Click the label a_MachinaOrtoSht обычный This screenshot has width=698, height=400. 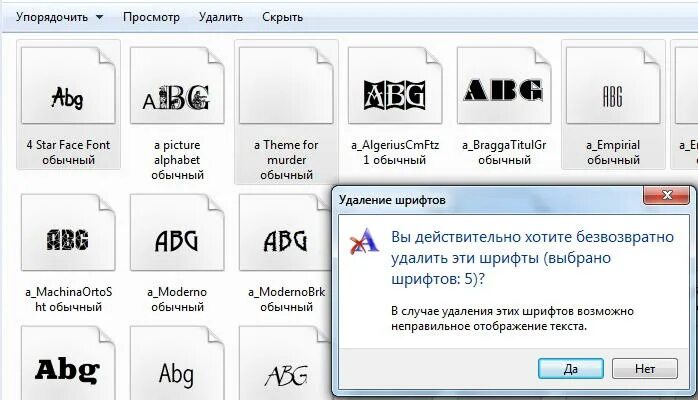[x=68, y=299]
